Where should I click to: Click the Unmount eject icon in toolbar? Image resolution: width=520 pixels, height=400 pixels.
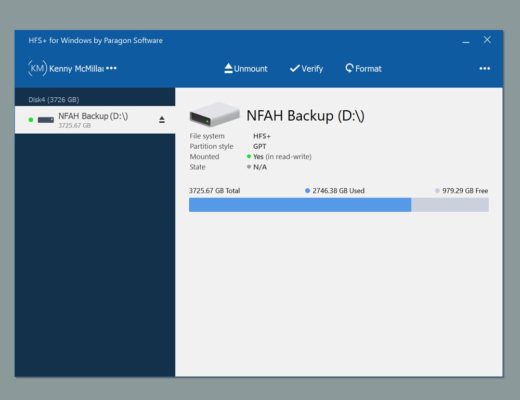228,68
